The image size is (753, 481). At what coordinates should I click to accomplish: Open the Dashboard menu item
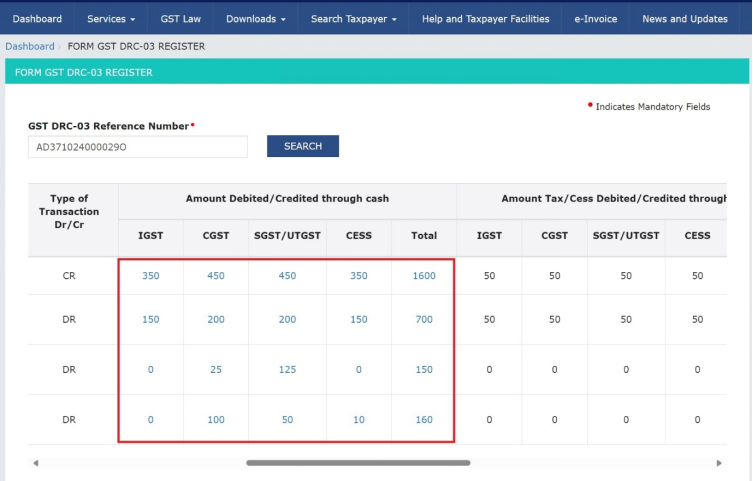tap(37, 19)
